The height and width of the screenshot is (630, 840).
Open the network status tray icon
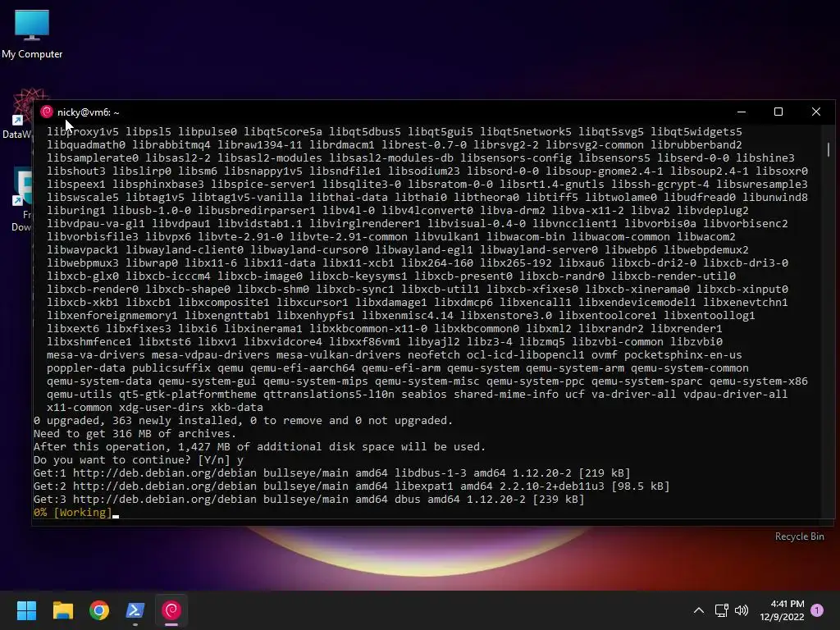(721, 610)
